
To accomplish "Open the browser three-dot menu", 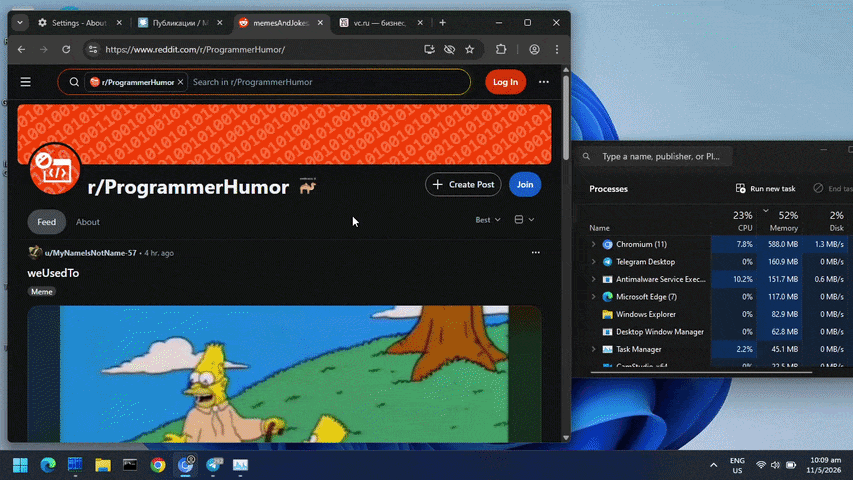I will click(557, 50).
